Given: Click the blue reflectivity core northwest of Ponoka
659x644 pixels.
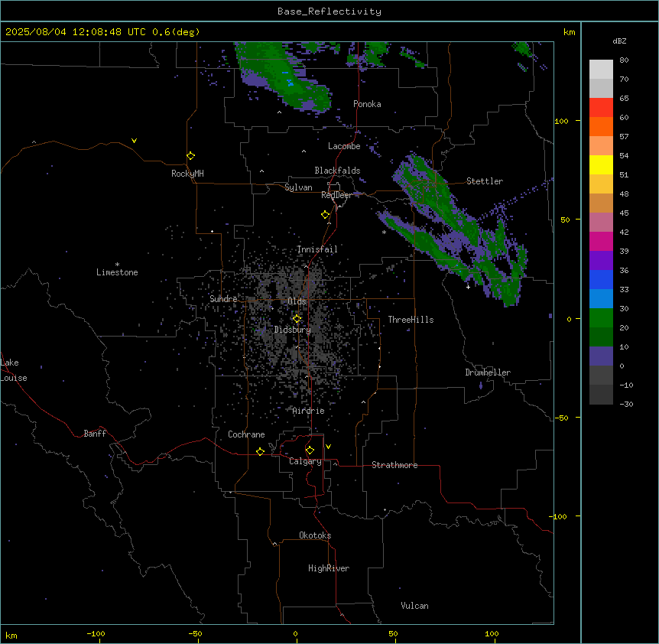Looking at the screenshot, I should pos(290,83).
